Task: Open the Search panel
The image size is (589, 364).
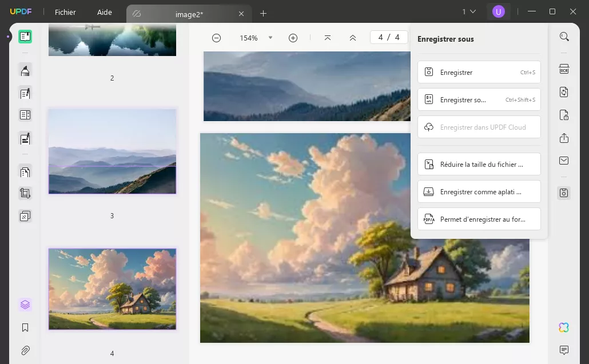Action: (564, 36)
